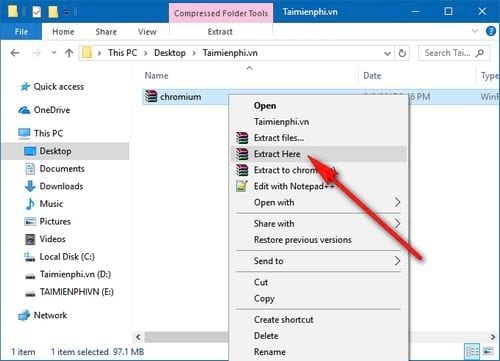Open TAIMIENPHIVN (E:) drive in sidebar
Image resolution: width=500 pixels, height=361 pixels.
point(77,292)
